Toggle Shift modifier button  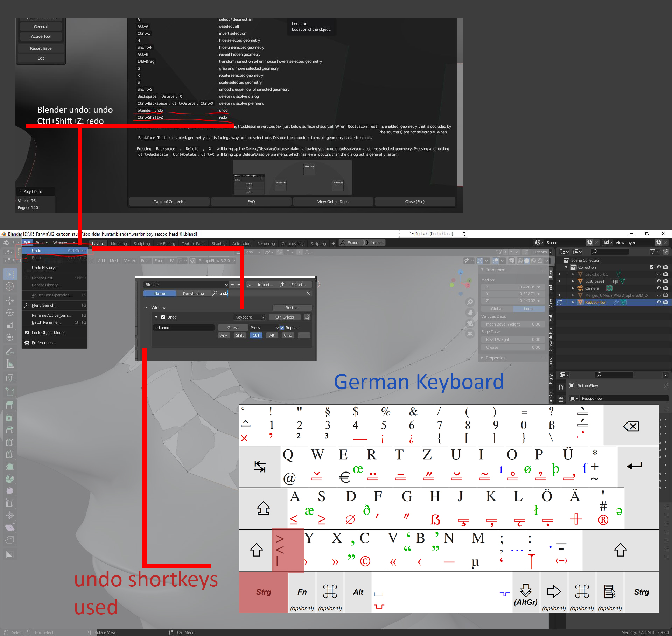[x=240, y=335]
